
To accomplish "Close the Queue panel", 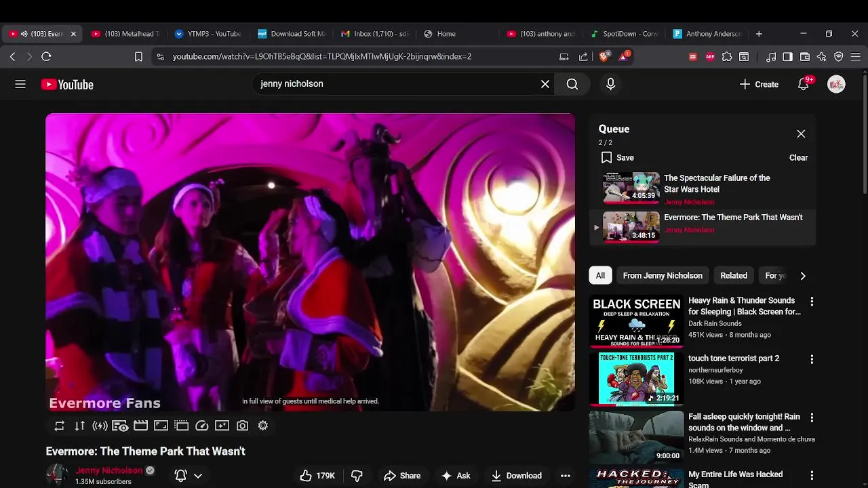I will pyautogui.click(x=801, y=134).
